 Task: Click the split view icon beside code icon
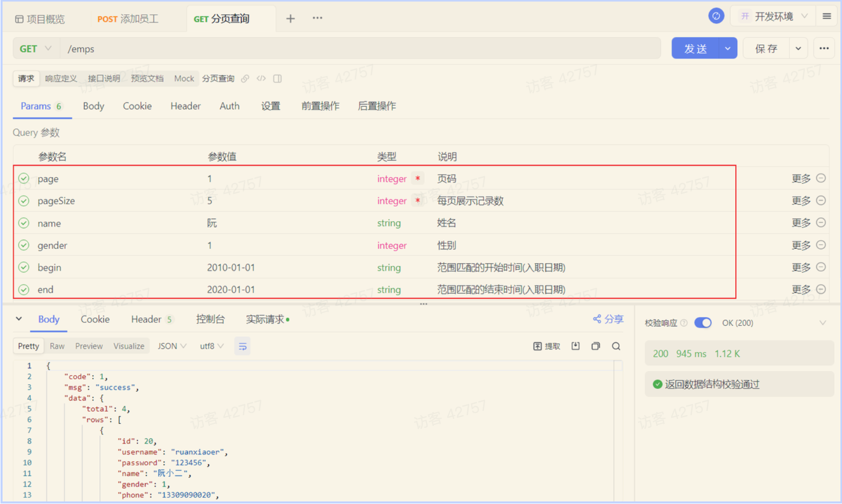[x=277, y=79]
